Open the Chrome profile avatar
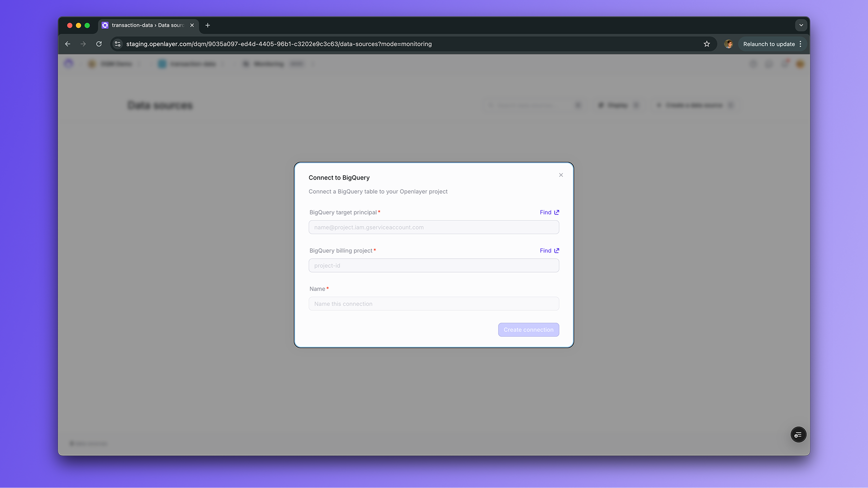 (x=728, y=44)
